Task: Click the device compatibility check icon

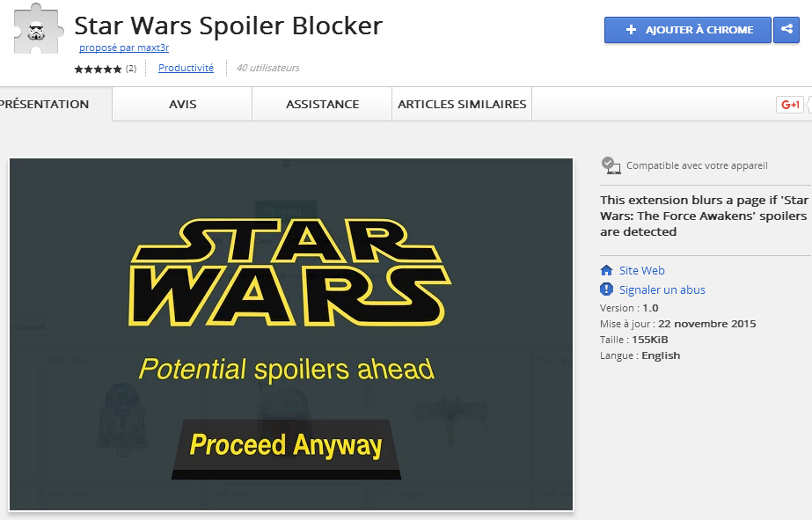Action: click(611, 165)
